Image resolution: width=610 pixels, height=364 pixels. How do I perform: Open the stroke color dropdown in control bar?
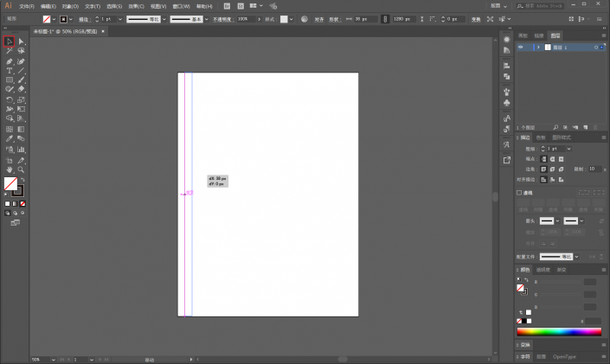point(71,19)
